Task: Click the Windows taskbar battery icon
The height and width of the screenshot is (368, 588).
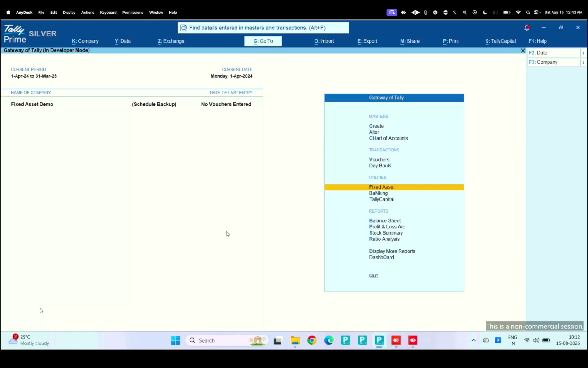Action: [546, 340]
